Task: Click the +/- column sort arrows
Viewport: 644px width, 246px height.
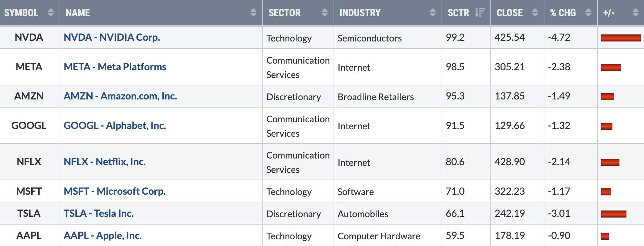Action: (636, 13)
